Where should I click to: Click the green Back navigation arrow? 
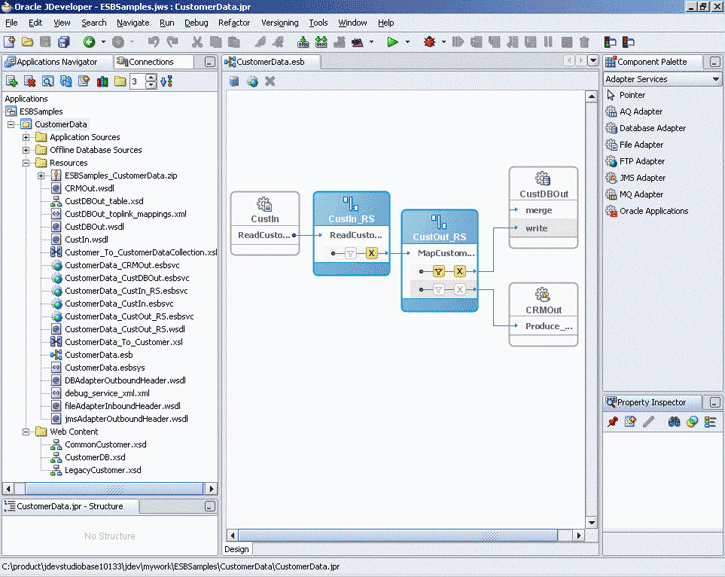(89, 42)
